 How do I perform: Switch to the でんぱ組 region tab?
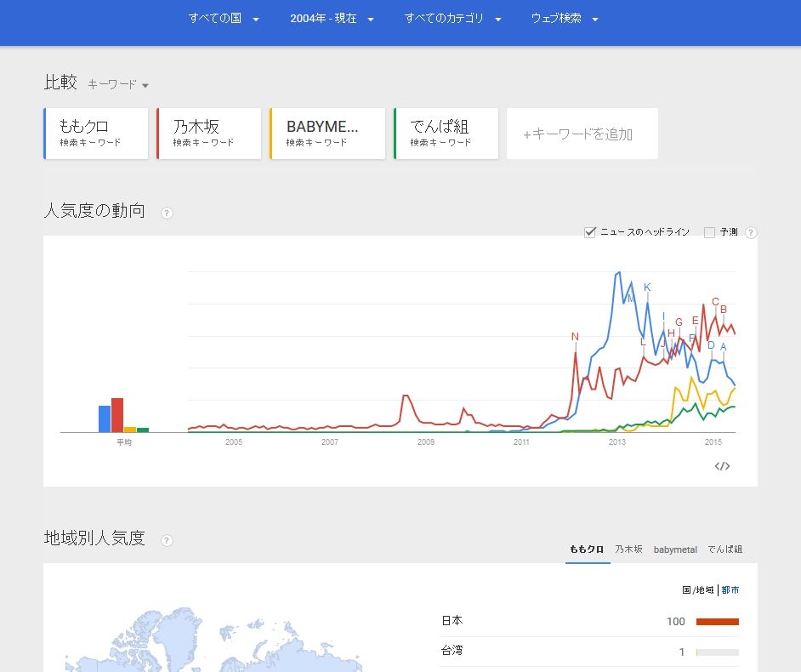[724, 550]
